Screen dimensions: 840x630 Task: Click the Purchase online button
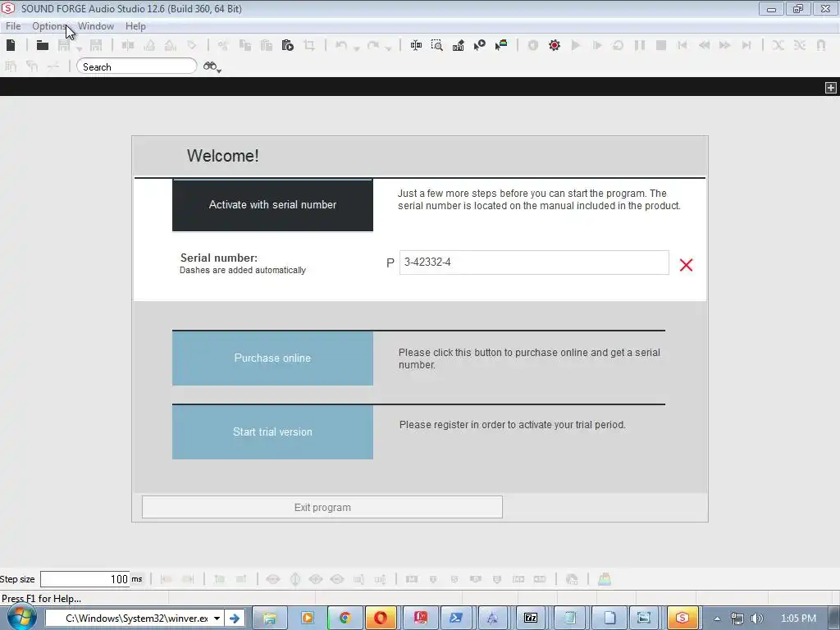click(x=272, y=358)
